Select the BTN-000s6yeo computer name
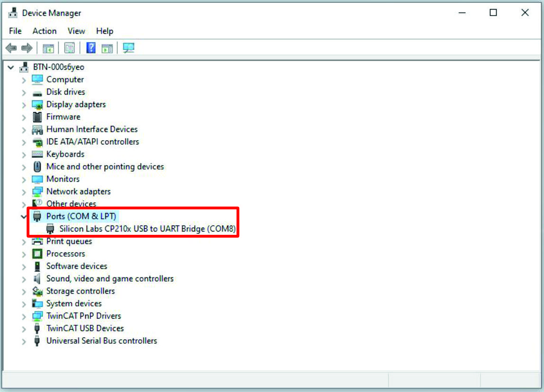 coord(59,67)
